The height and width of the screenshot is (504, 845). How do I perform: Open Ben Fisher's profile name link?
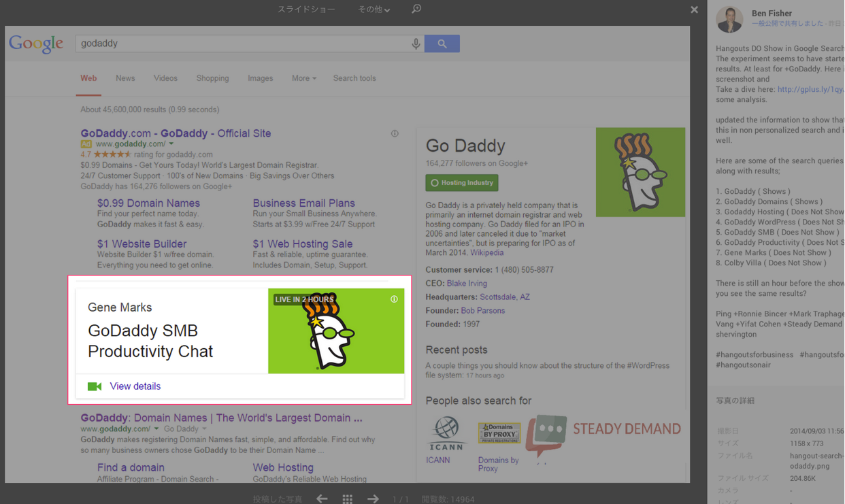[772, 13]
